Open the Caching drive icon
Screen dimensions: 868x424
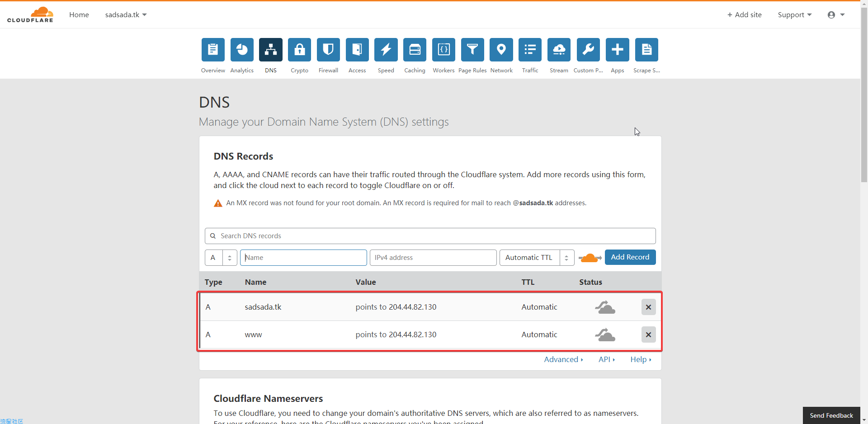[415, 50]
